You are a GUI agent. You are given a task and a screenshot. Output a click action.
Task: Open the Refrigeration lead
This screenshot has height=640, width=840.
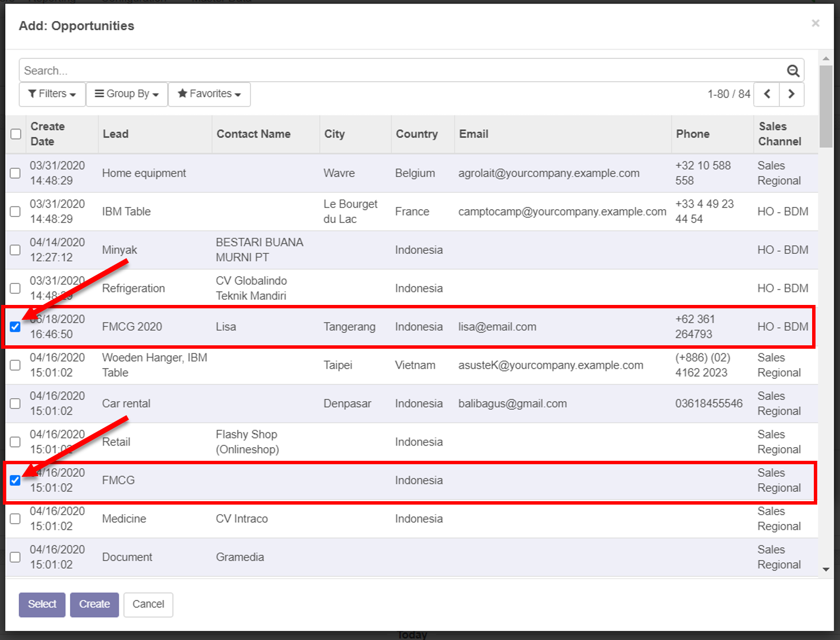(x=133, y=288)
